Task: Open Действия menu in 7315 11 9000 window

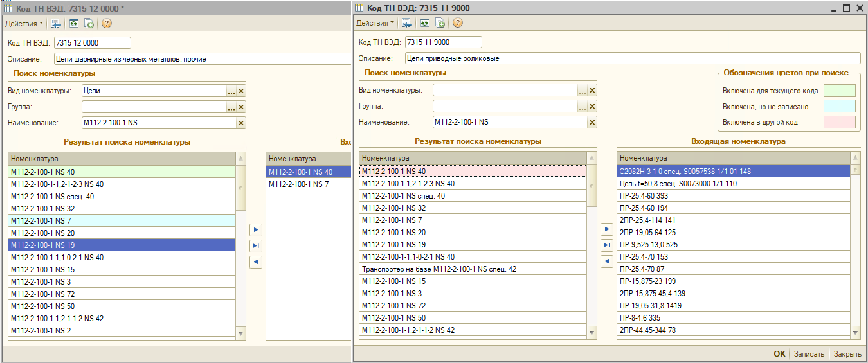Action: pos(375,23)
